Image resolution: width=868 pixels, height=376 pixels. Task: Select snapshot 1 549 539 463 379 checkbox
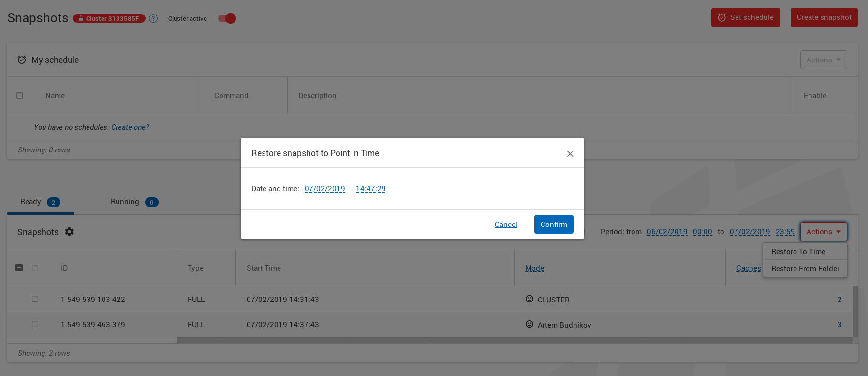tap(35, 324)
